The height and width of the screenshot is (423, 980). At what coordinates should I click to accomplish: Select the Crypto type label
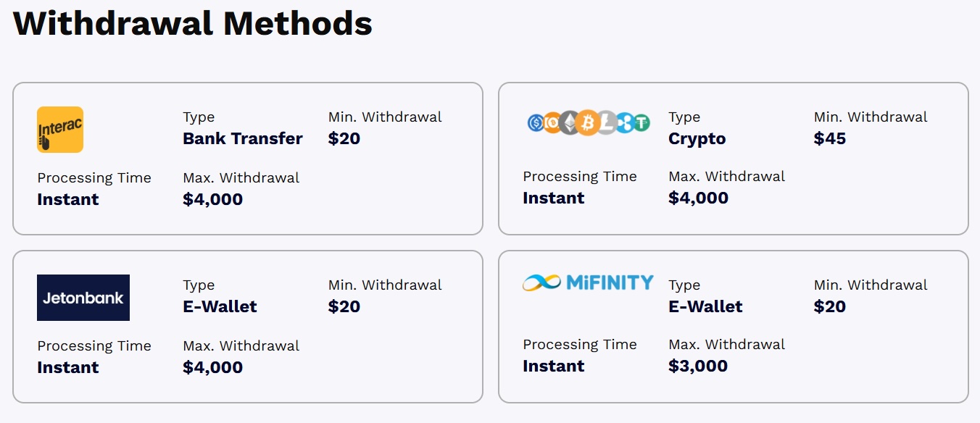tap(697, 138)
